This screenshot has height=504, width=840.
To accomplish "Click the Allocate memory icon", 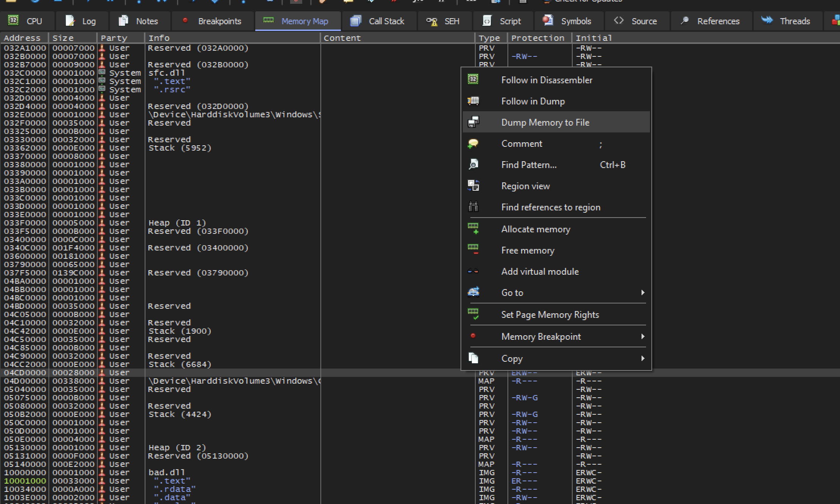I will pyautogui.click(x=473, y=229).
